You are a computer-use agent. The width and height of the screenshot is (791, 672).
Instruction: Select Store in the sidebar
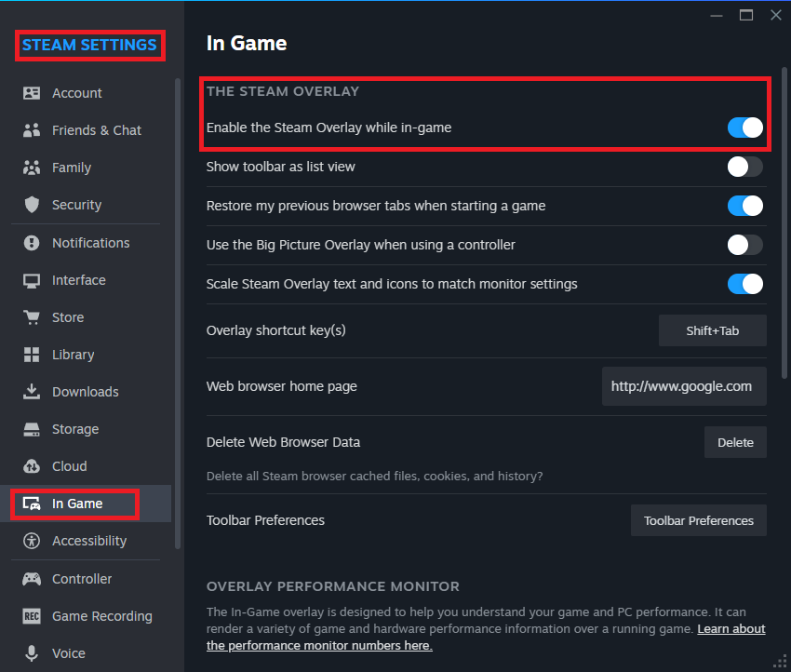(x=86, y=317)
